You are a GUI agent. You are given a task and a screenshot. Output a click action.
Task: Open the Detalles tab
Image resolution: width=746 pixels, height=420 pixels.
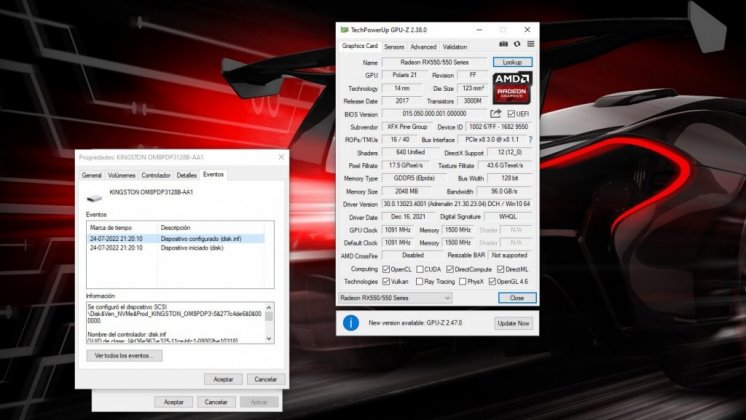click(x=186, y=176)
